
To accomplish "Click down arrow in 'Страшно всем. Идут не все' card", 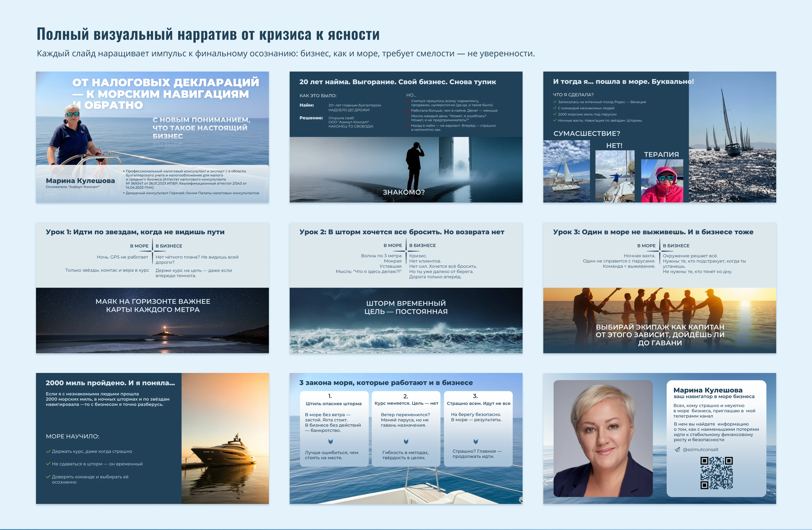I will tap(476, 442).
